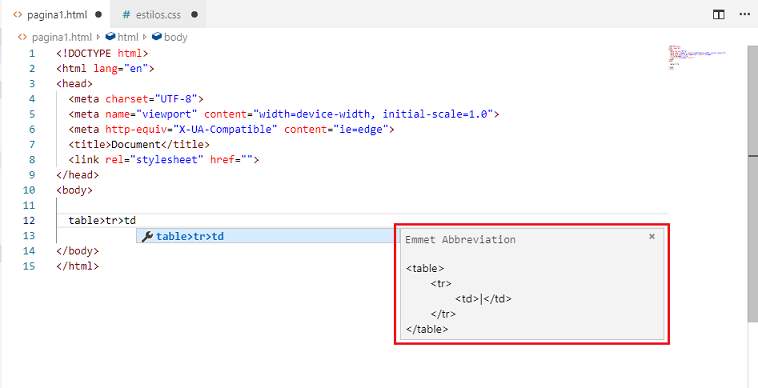758x388 pixels.
Task: Click line number 15 in gutter
Action: click(29, 266)
